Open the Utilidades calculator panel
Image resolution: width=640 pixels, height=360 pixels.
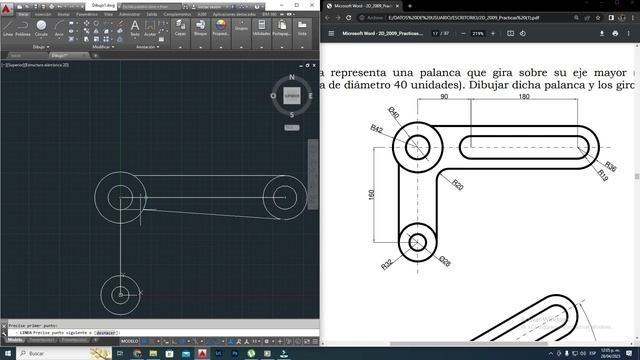coord(262,28)
